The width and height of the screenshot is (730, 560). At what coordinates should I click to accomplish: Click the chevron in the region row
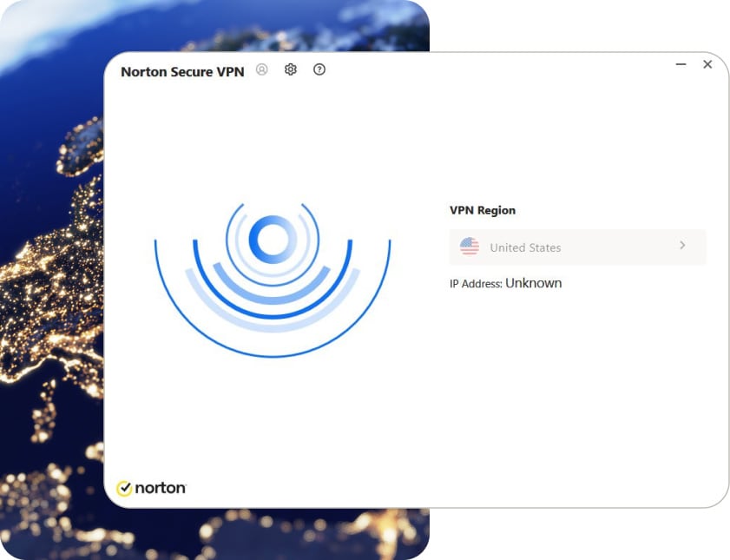click(682, 245)
